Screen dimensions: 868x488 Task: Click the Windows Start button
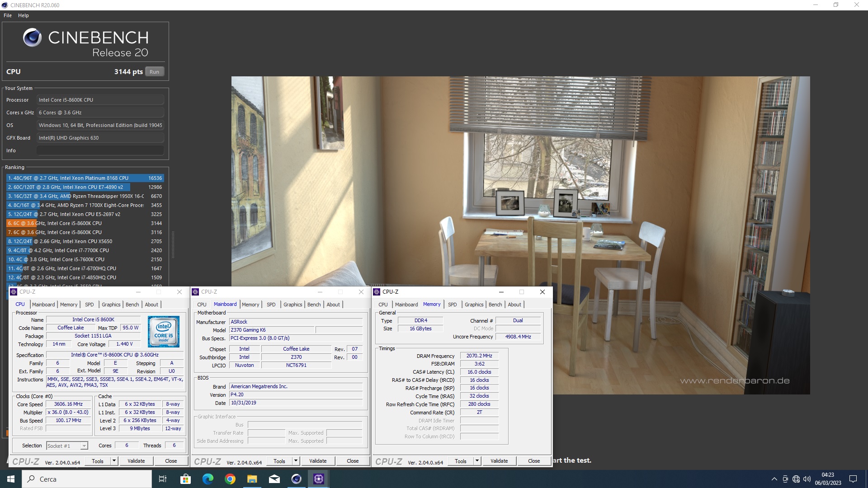coord(11,479)
